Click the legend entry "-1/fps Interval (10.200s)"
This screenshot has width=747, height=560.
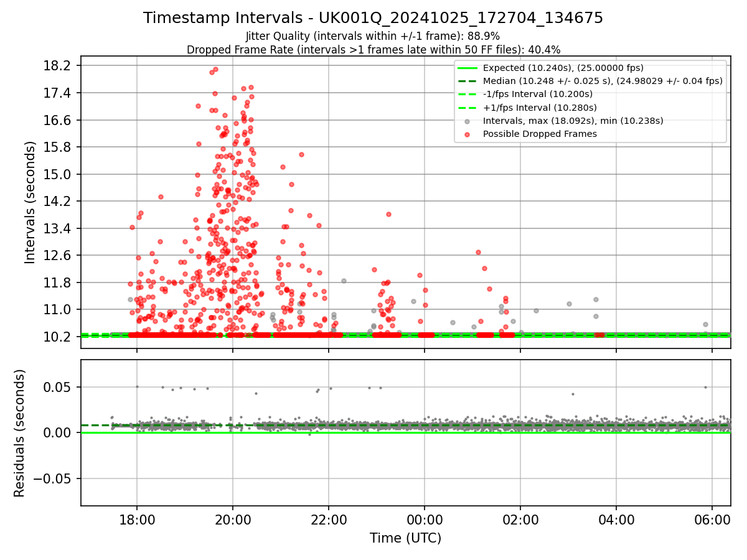(x=538, y=94)
